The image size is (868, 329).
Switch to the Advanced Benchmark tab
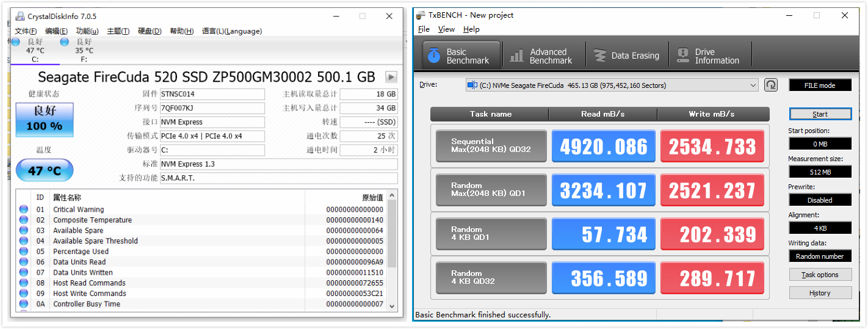[543, 56]
